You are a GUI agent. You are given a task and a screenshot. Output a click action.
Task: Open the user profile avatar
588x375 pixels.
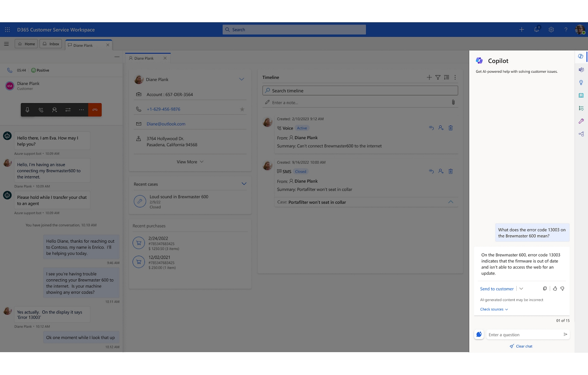click(580, 30)
